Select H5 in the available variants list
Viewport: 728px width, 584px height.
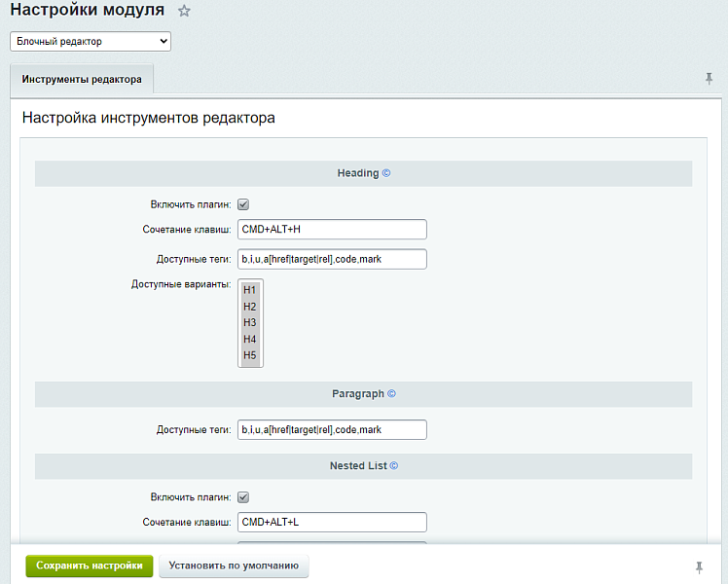point(250,355)
